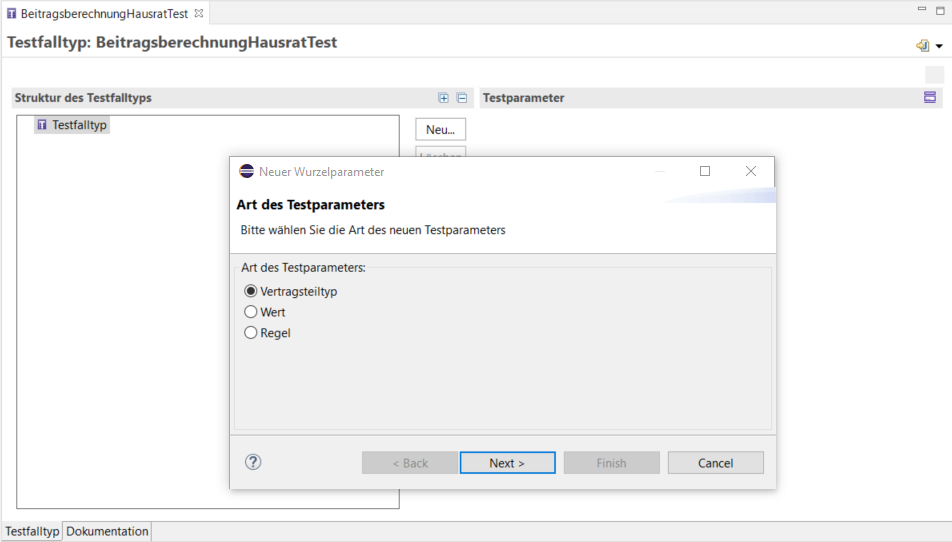Minimize the editor area
The width and height of the screenshot is (952, 542).
tap(922, 9)
